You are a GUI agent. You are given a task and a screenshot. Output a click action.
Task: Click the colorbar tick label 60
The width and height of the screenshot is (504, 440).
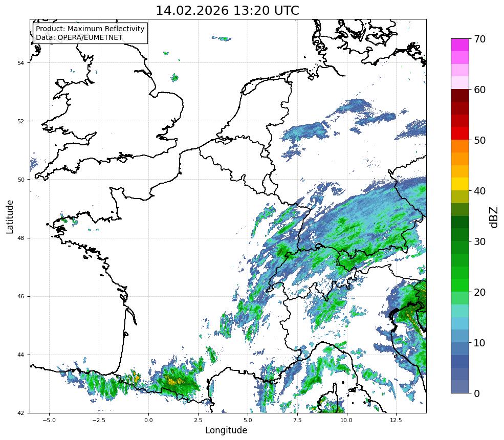coord(479,90)
